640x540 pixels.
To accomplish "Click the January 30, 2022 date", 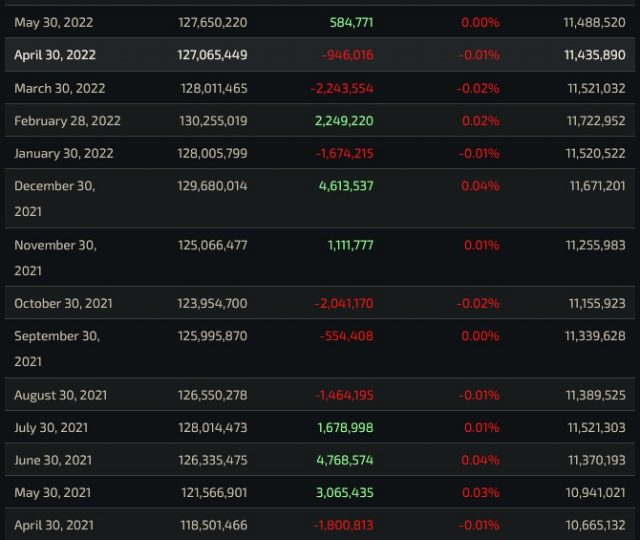I will coord(64,153).
